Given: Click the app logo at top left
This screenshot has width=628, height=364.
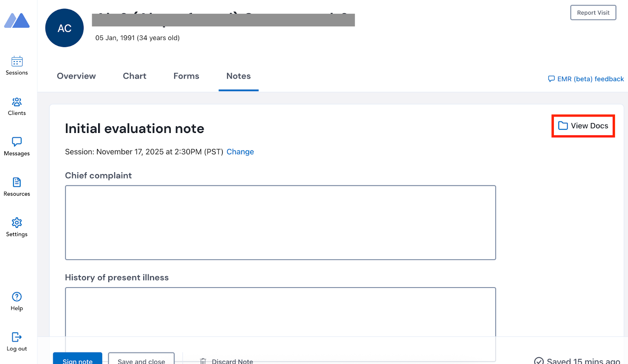Looking at the screenshot, I should pos(17,21).
